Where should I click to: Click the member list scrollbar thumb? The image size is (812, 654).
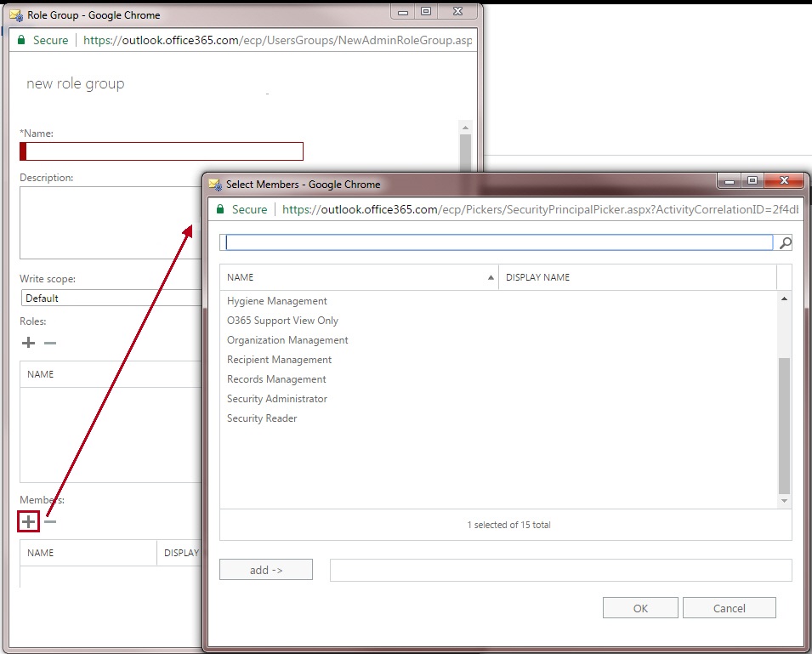pyautogui.click(x=785, y=425)
